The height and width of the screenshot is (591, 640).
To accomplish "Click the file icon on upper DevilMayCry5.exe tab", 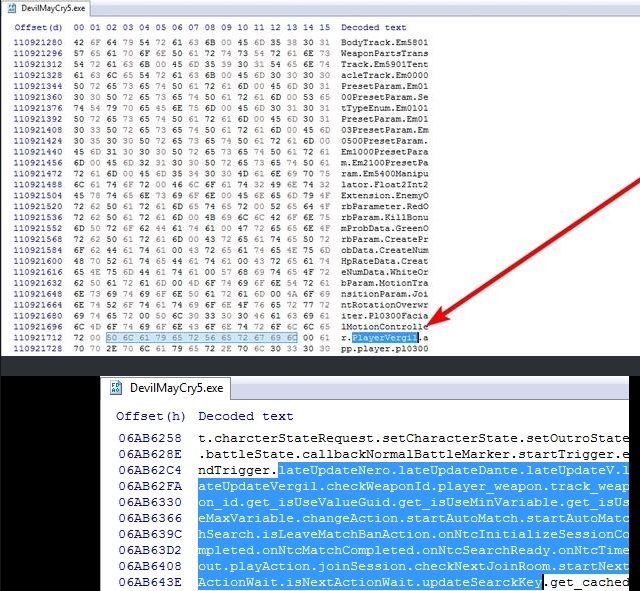I will (12, 8).
